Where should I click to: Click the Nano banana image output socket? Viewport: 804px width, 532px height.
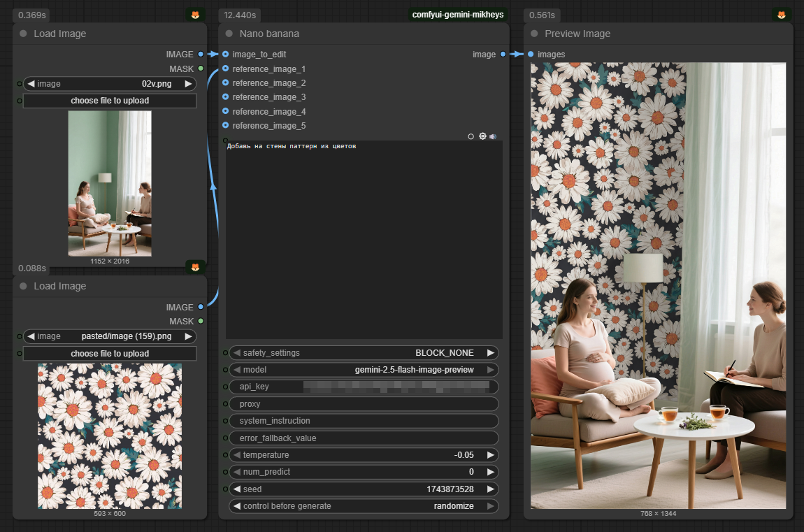tap(503, 54)
